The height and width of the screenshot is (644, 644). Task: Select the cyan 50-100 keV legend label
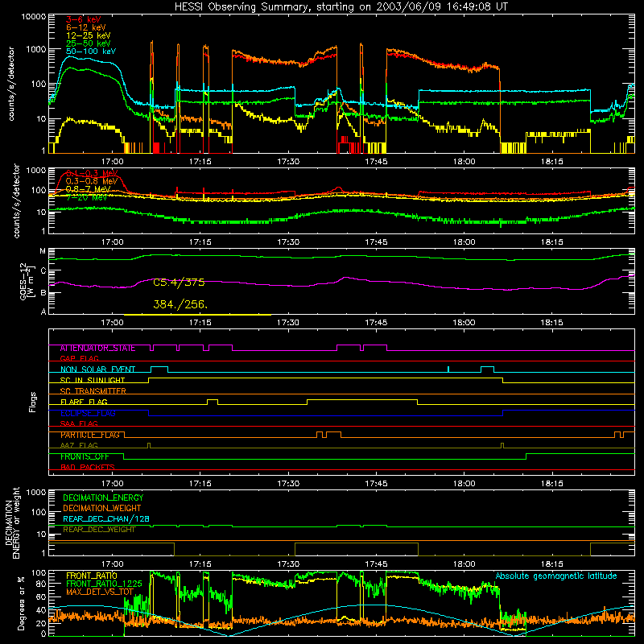(x=91, y=52)
